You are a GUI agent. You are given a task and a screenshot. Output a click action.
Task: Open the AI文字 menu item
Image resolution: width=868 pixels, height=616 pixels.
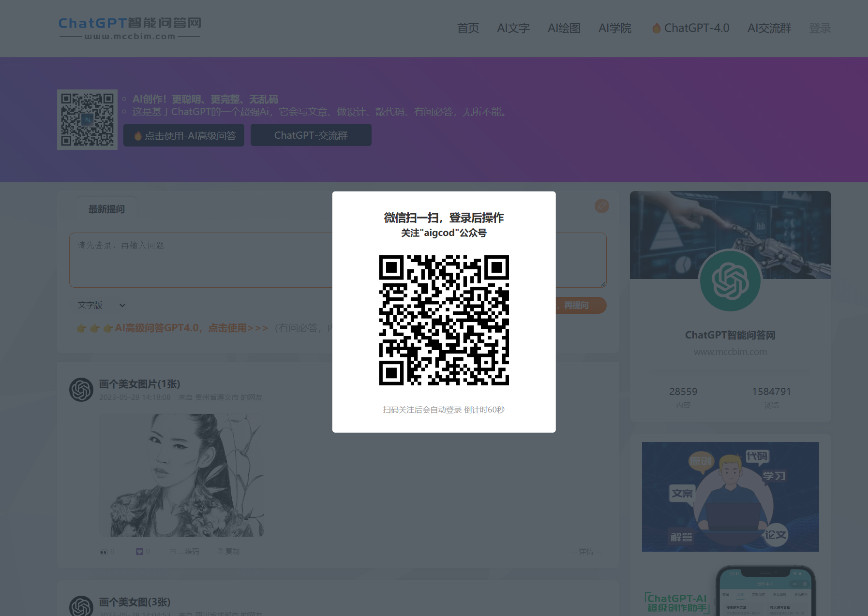pos(513,28)
